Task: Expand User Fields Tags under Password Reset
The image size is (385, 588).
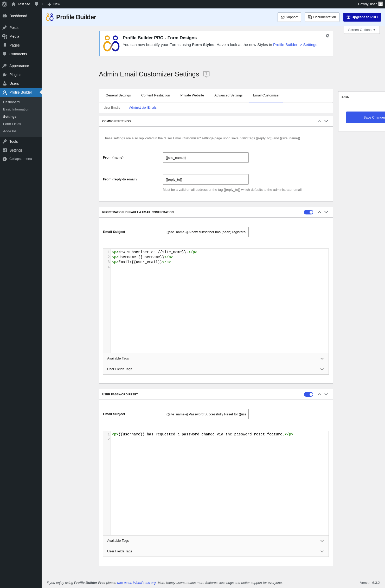Action: coord(216,551)
